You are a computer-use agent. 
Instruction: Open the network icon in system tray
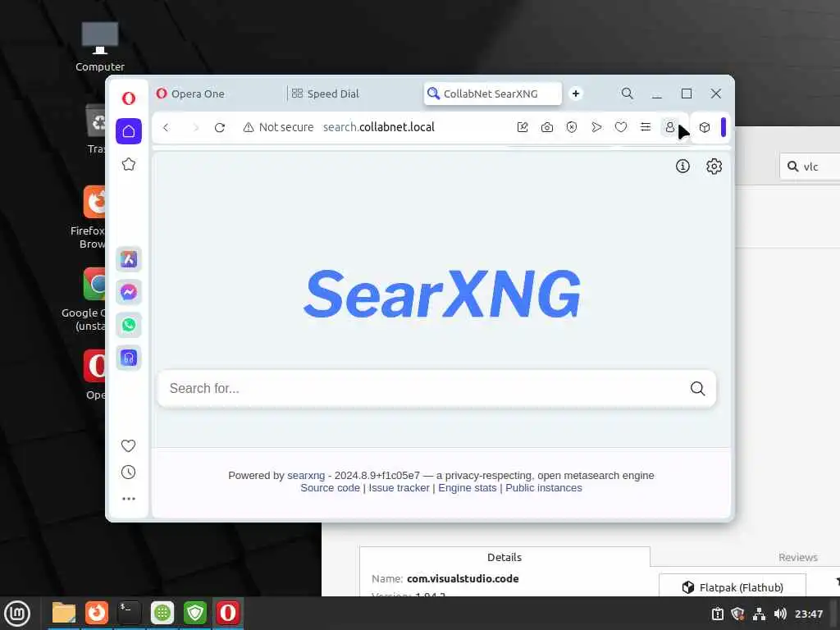tap(759, 614)
